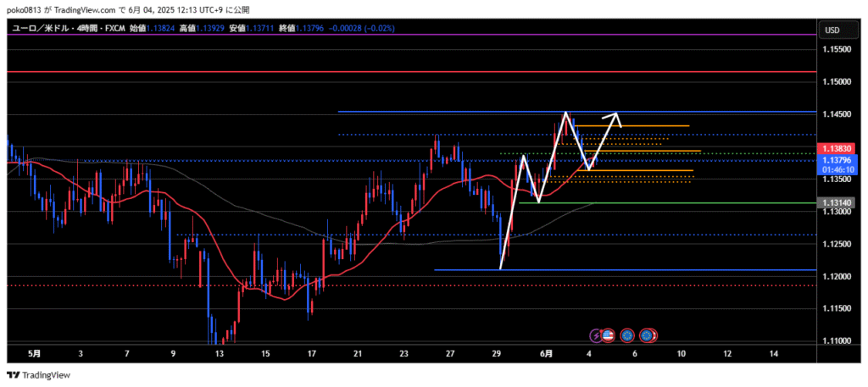The width and height of the screenshot is (868, 387).
Task: Click the TradingView logo at bottom left
Action: [39, 375]
